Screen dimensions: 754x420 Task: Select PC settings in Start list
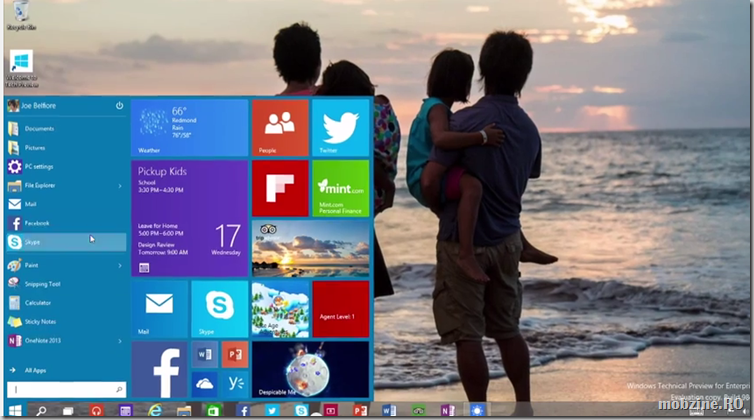[x=39, y=166]
